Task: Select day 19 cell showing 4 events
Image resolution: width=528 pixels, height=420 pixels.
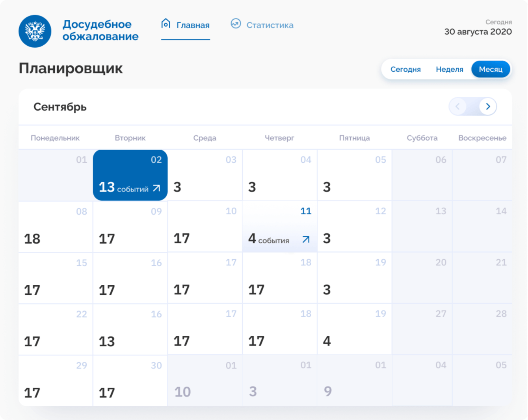Action: (355, 329)
